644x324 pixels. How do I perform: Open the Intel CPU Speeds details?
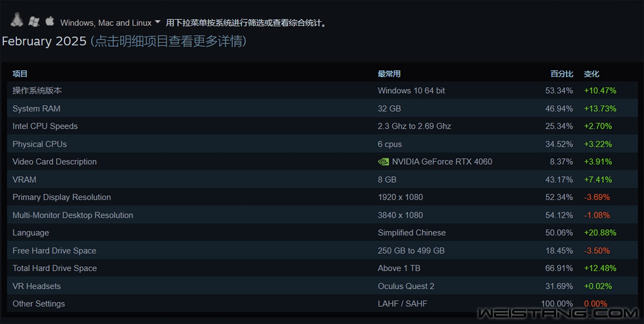(322, 126)
